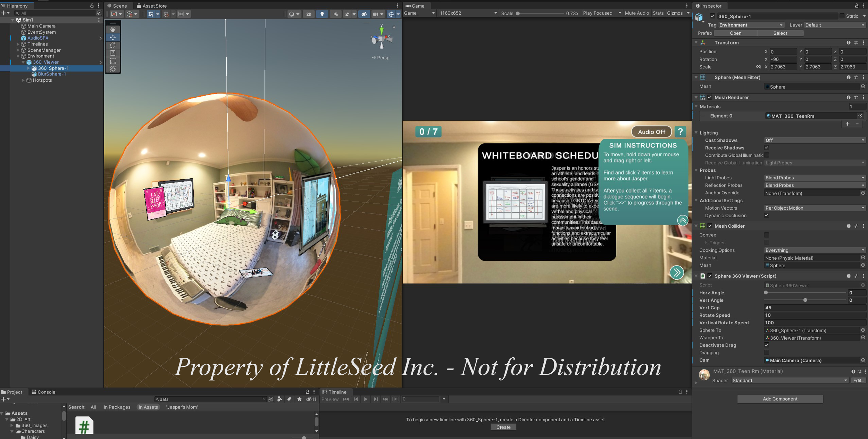The height and width of the screenshot is (439, 868).
Task: Select the Rotate tool in scene toolbar
Action: (113, 45)
